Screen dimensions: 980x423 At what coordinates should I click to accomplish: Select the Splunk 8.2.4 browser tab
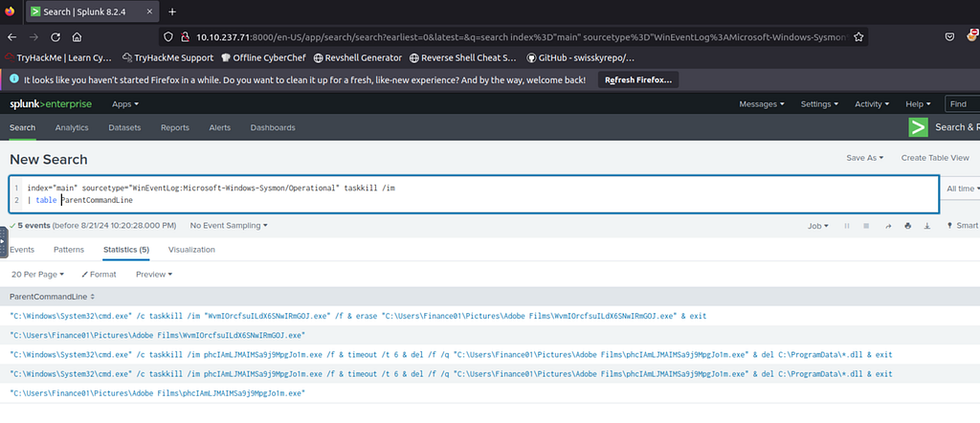pos(93,11)
